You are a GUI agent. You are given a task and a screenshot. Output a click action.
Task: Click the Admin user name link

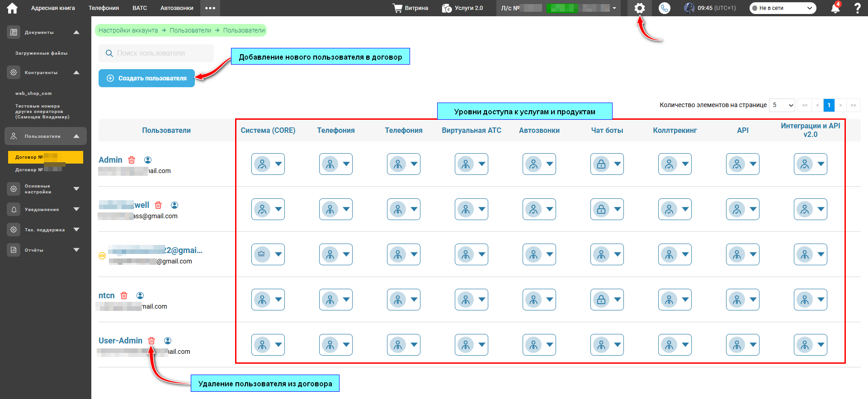click(110, 160)
